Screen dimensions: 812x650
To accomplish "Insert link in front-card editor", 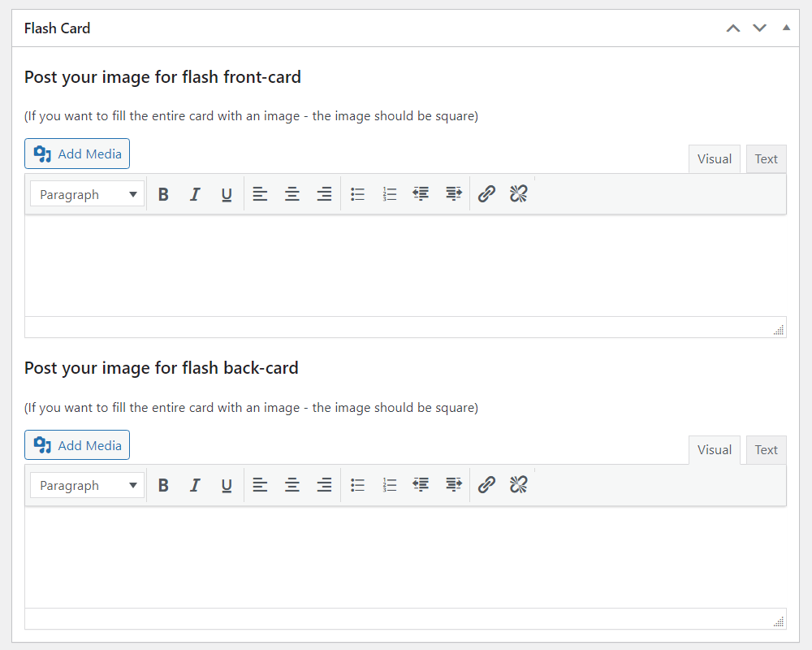I will (486, 194).
